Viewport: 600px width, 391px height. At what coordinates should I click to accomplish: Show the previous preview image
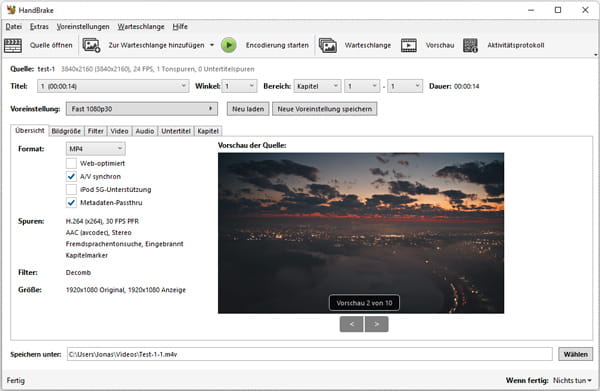tap(351, 324)
